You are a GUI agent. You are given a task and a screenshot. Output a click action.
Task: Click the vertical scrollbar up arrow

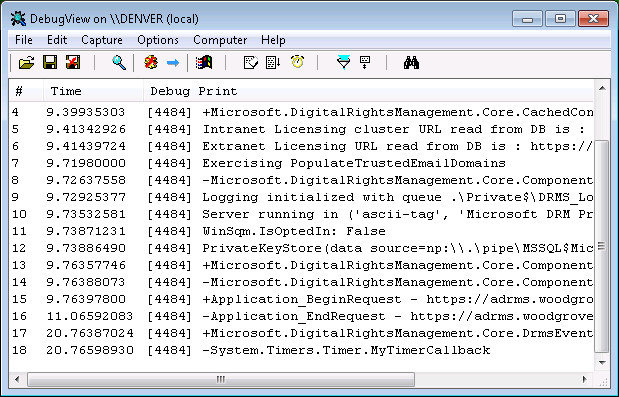602,88
